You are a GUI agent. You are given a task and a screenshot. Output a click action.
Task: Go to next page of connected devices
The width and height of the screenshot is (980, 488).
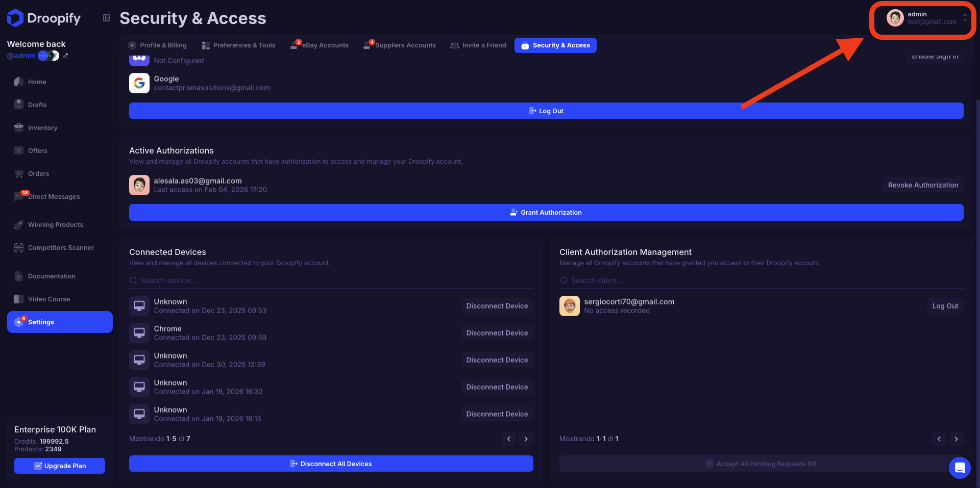(x=526, y=439)
